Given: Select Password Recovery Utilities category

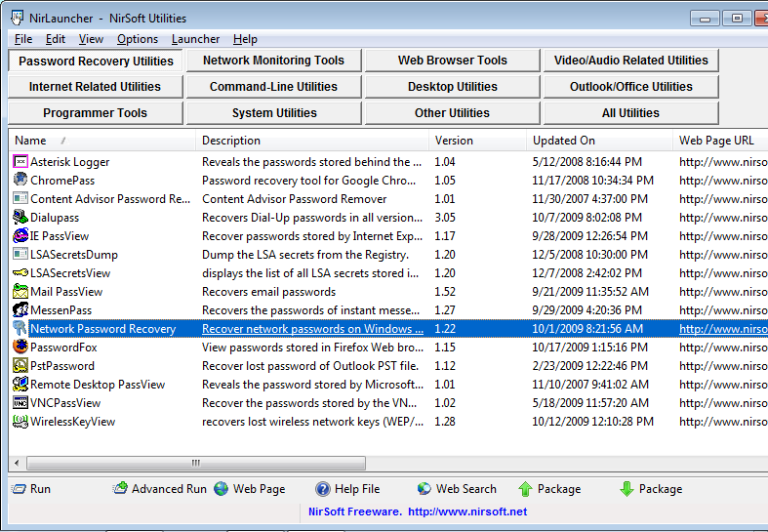Looking at the screenshot, I should click(96, 61).
